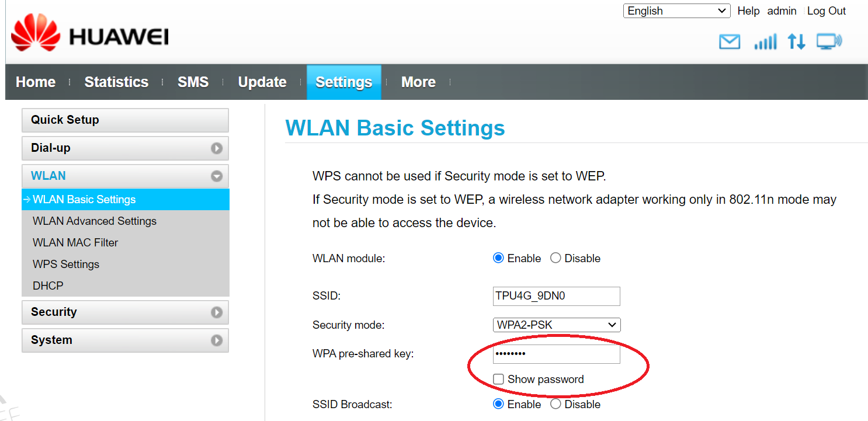This screenshot has width=868, height=421.
Task: Select Disable for WLAN module
Action: coord(555,258)
